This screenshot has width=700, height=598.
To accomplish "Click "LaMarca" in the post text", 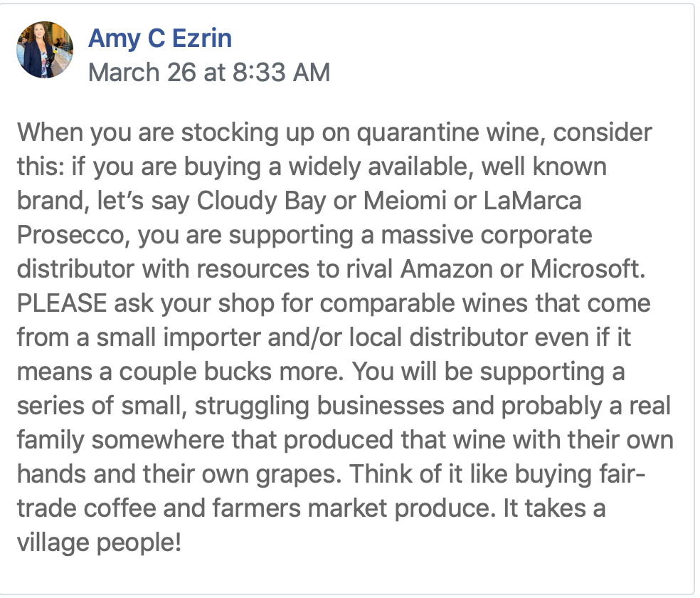I will click(533, 201).
